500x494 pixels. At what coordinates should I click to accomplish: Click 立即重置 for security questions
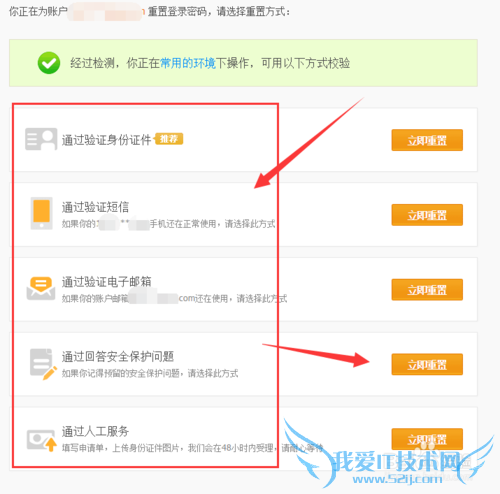pyautogui.click(x=427, y=364)
